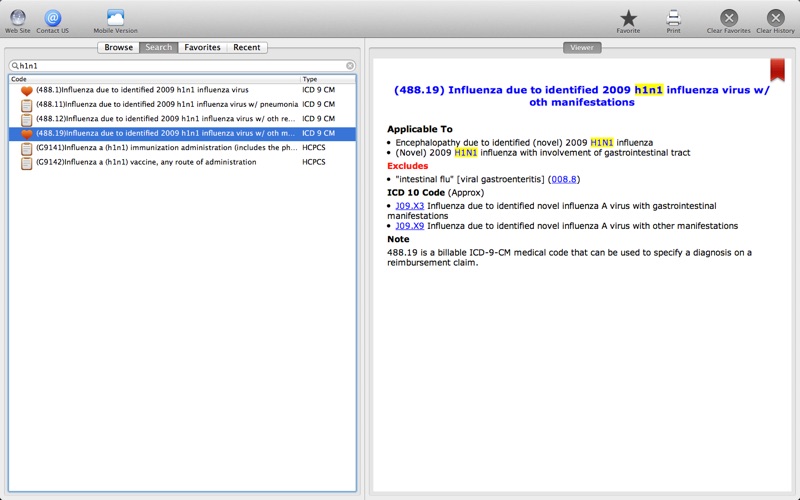The width and height of the screenshot is (800, 500).
Task: Open the J09.X3 ICD 10 link
Action: pos(410,206)
